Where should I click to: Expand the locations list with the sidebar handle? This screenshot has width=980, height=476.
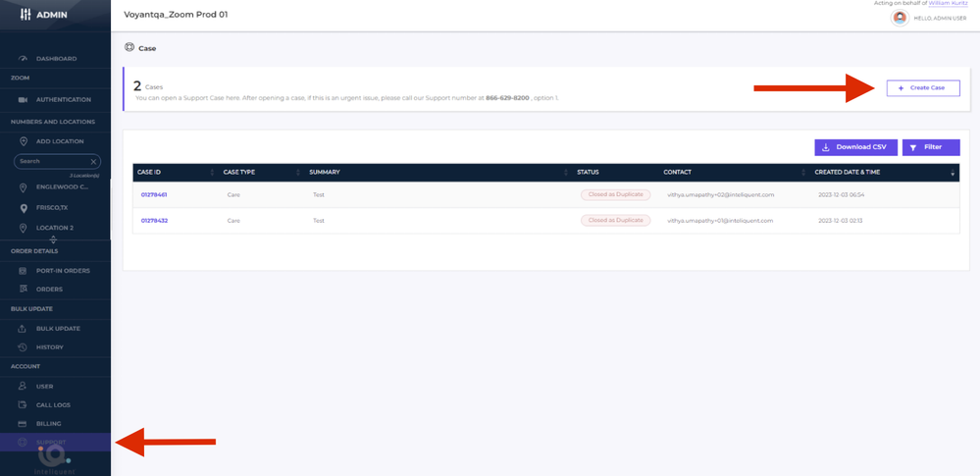tap(53, 239)
